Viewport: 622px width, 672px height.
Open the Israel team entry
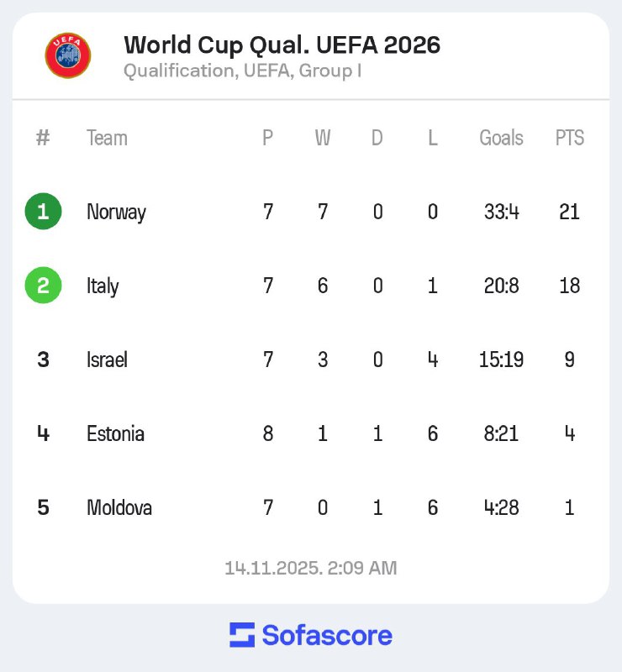pyautogui.click(x=107, y=360)
